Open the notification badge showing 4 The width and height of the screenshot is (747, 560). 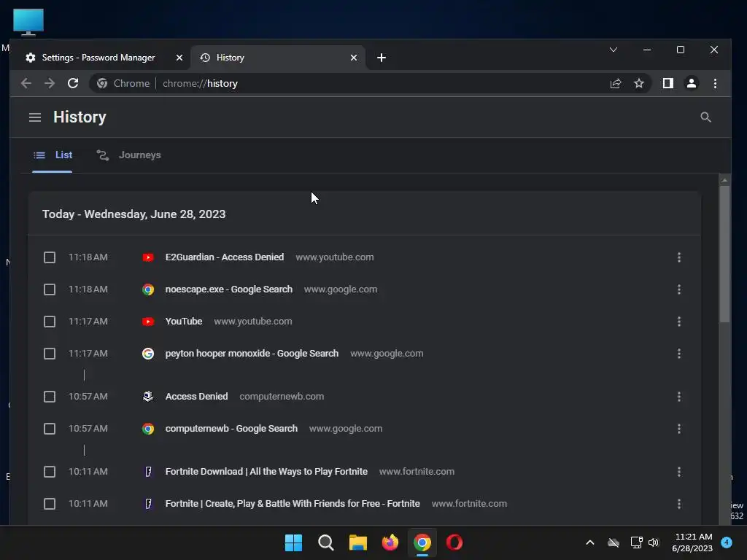(x=727, y=542)
